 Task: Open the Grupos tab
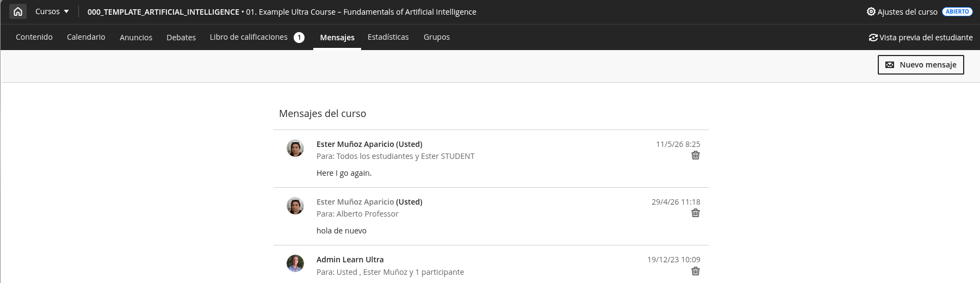point(437,37)
